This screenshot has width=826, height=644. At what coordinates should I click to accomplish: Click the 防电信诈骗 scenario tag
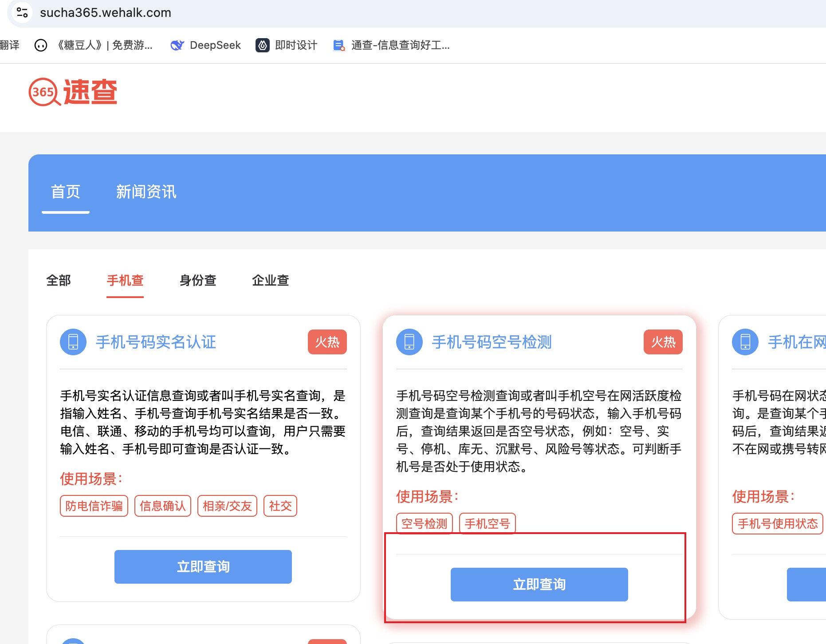pos(94,506)
